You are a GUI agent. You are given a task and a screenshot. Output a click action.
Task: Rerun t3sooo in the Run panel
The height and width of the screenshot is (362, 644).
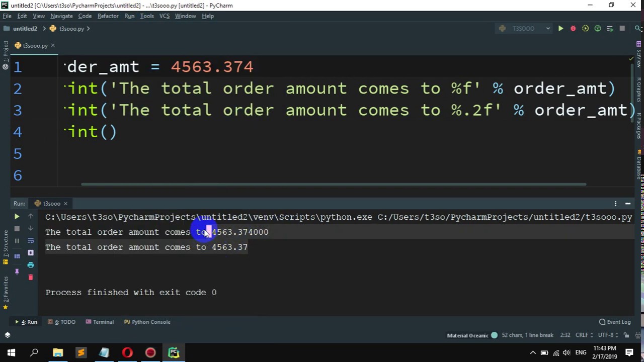[x=17, y=217]
